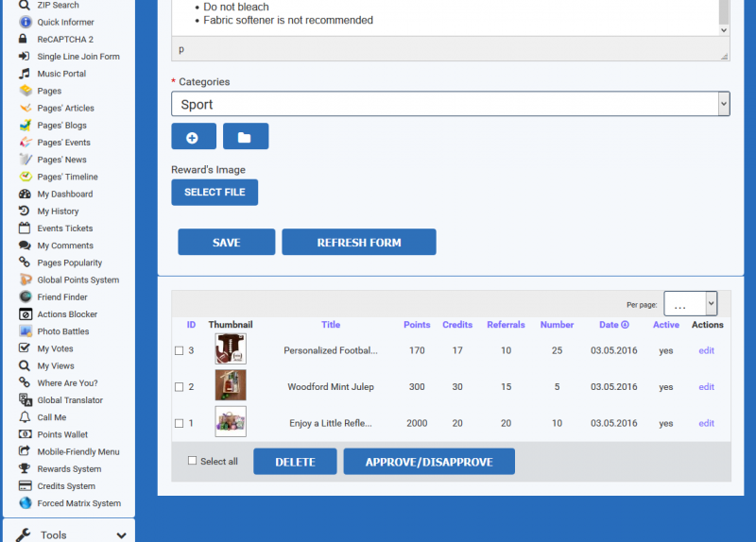Click the ReCAPTCHA 2 lock icon
The height and width of the screenshot is (542, 756).
[x=23, y=39]
